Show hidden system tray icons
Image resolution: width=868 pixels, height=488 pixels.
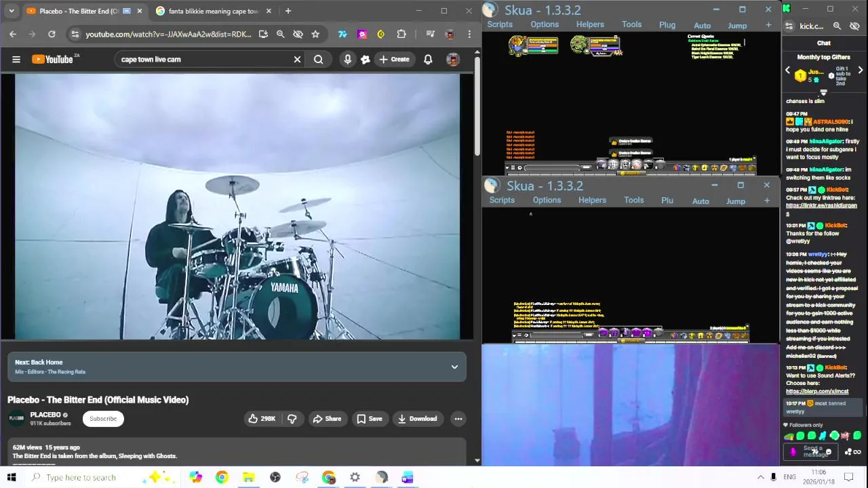click(x=760, y=477)
